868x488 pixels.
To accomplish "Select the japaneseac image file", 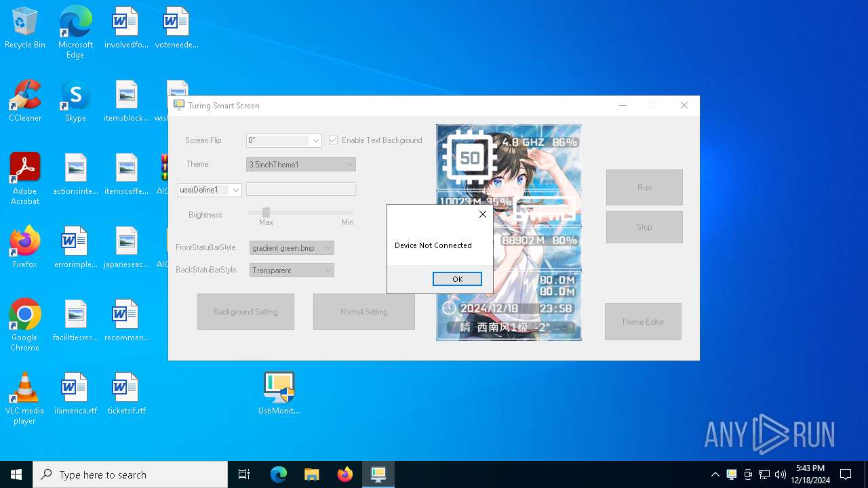I will tap(126, 247).
